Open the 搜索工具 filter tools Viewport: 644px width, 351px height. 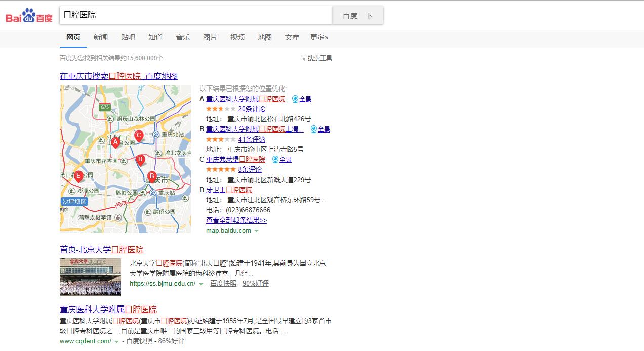(x=316, y=58)
